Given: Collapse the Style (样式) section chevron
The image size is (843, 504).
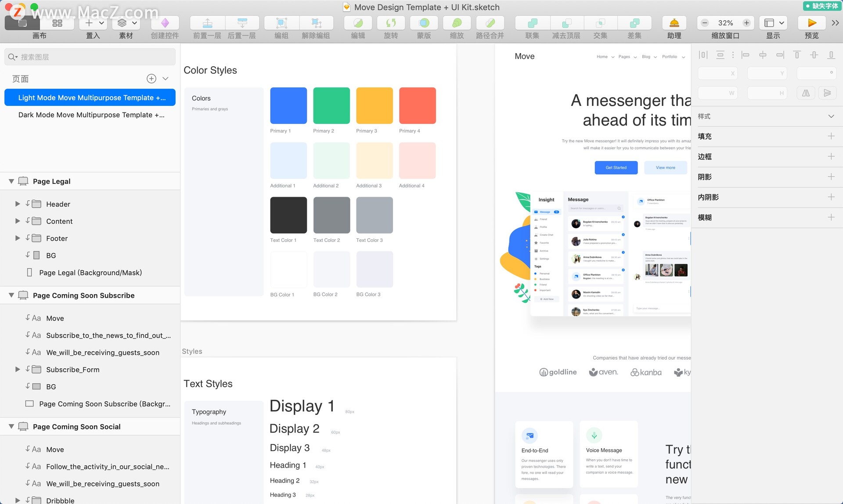Looking at the screenshot, I should (x=831, y=116).
